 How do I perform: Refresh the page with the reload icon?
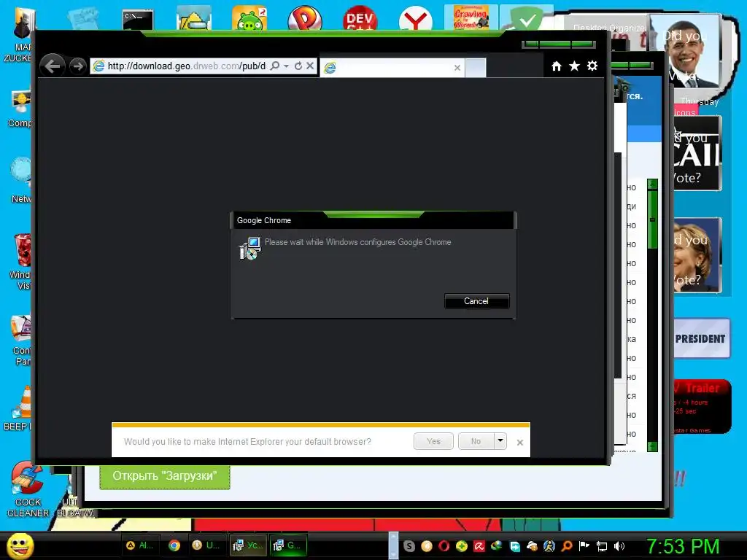pyautogui.click(x=298, y=66)
